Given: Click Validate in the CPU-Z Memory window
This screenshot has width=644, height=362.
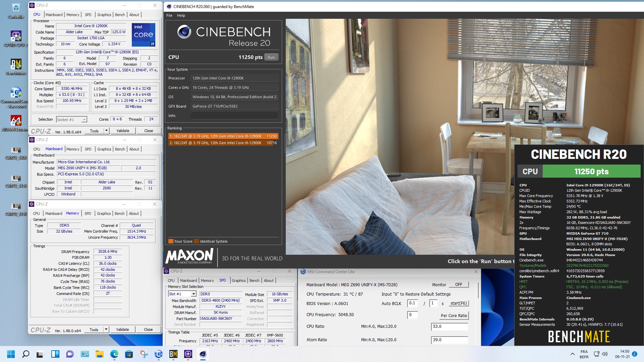Looking at the screenshot, I should (122, 329).
